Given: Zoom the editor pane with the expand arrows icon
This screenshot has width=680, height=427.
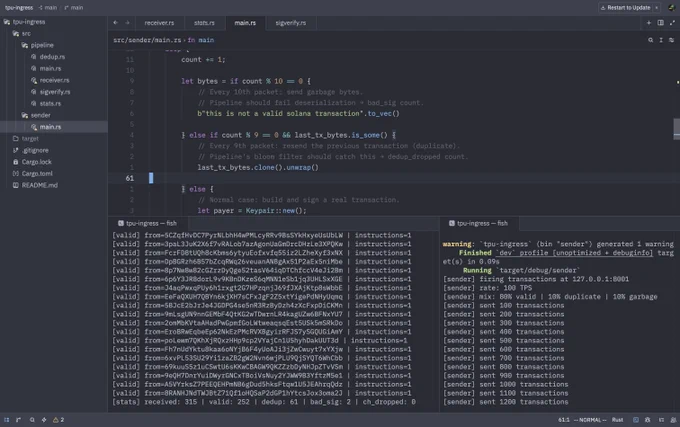Looking at the screenshot, I should tap(672, 23).
